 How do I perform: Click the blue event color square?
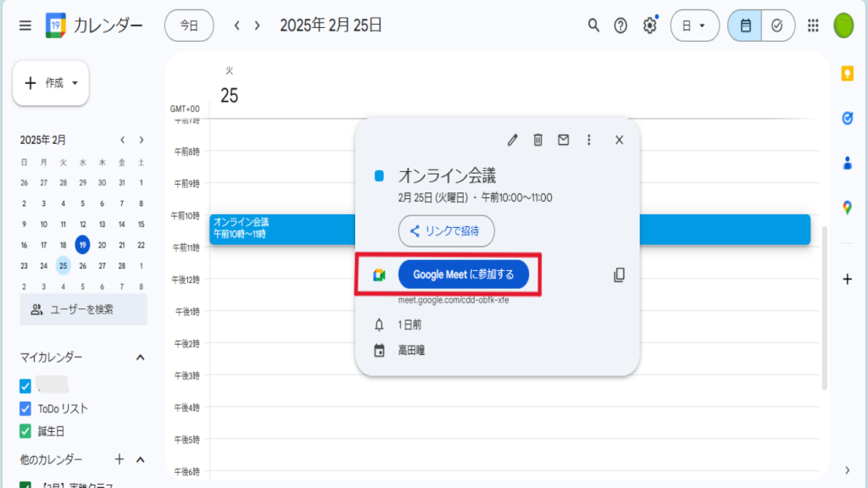click(x=379, y=176)
